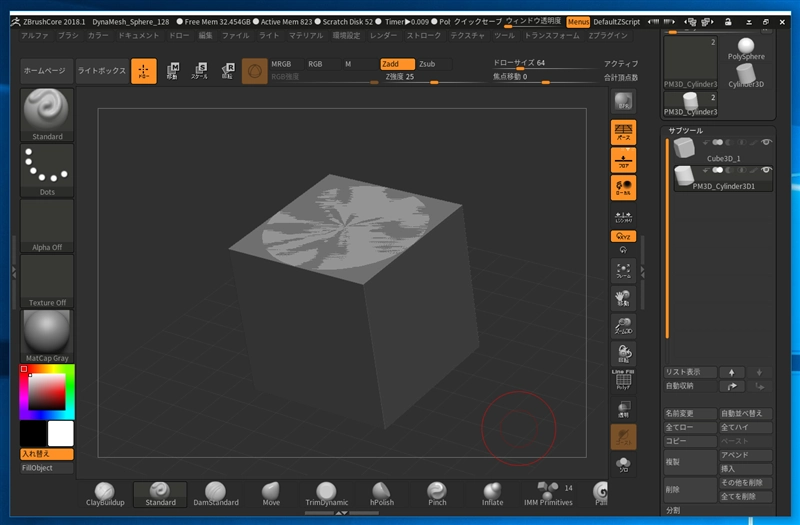This screenshot has height=525, width=800.
Task: Toggle Ghost transparency mode
Action: 623,437
